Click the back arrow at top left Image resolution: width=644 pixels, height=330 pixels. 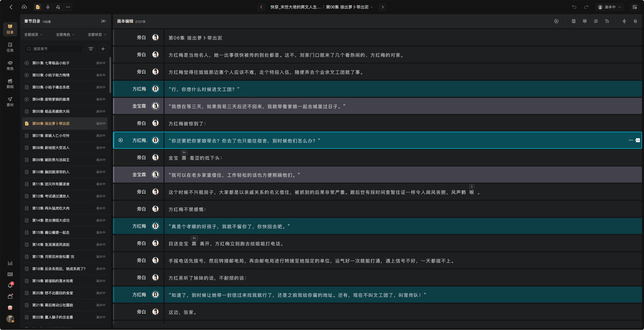pyautogui.click(x=11, y=7)
